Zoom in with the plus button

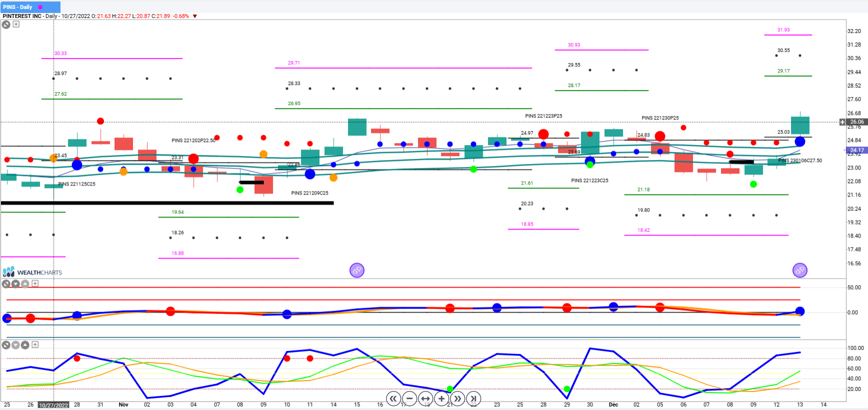pos(441,398)
